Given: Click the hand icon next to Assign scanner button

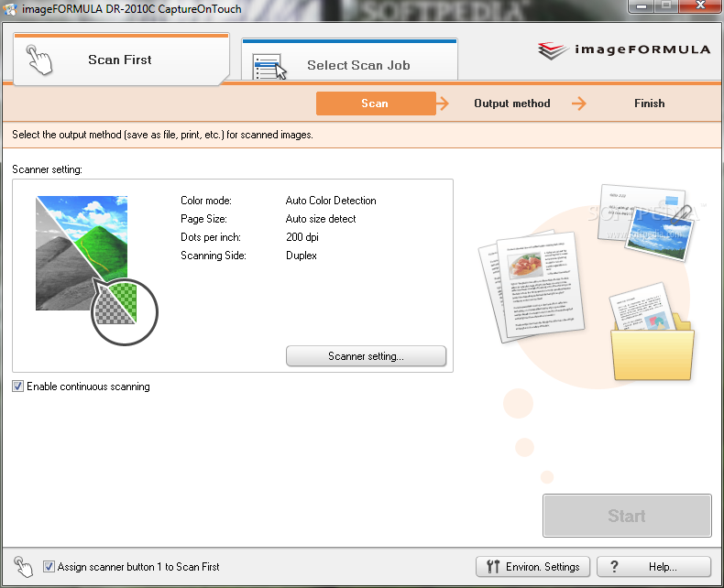Looking at the screenshot, I should pos(23,566).
